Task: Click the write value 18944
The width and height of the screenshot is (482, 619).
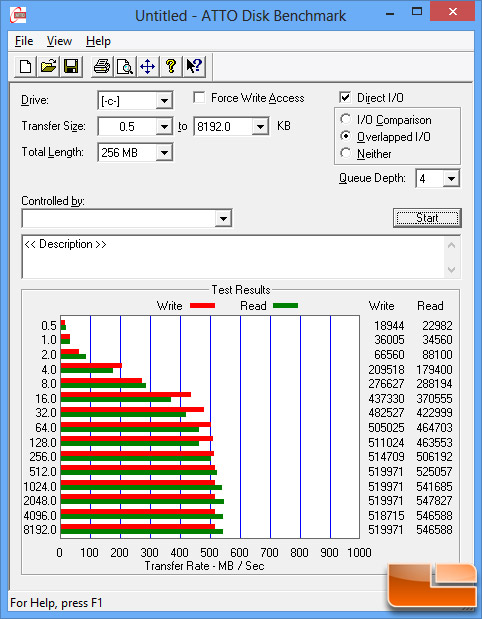Action: [x=389, y=326]
